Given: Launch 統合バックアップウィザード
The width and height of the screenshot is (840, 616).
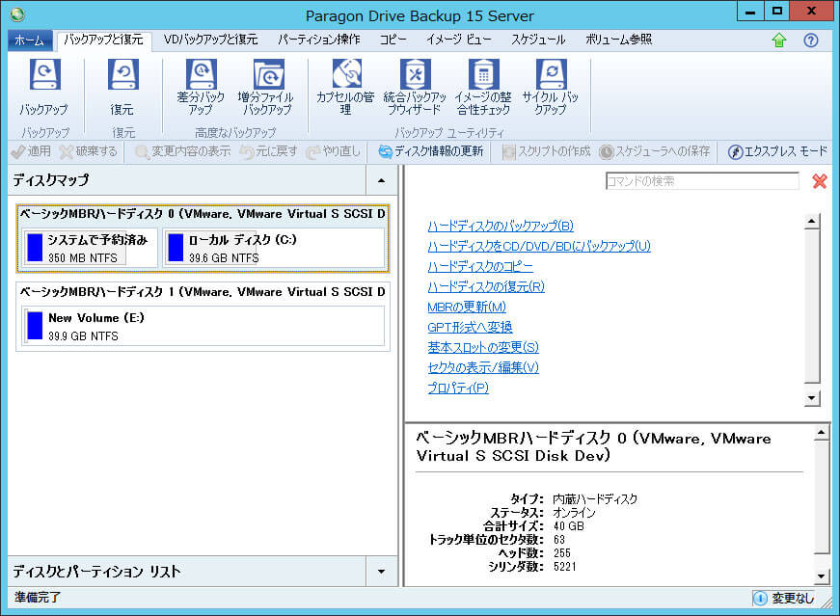Looking at the screenshot, I should click(415, 88).
